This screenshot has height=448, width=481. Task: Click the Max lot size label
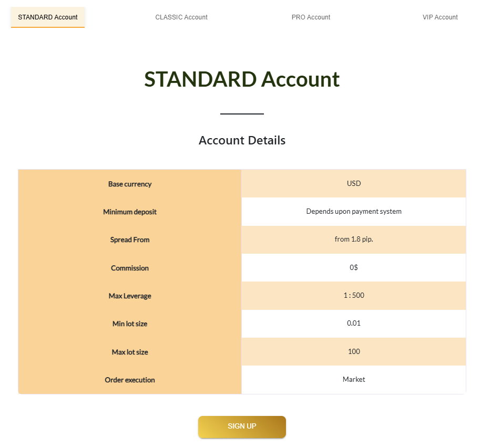pos(130,352)
